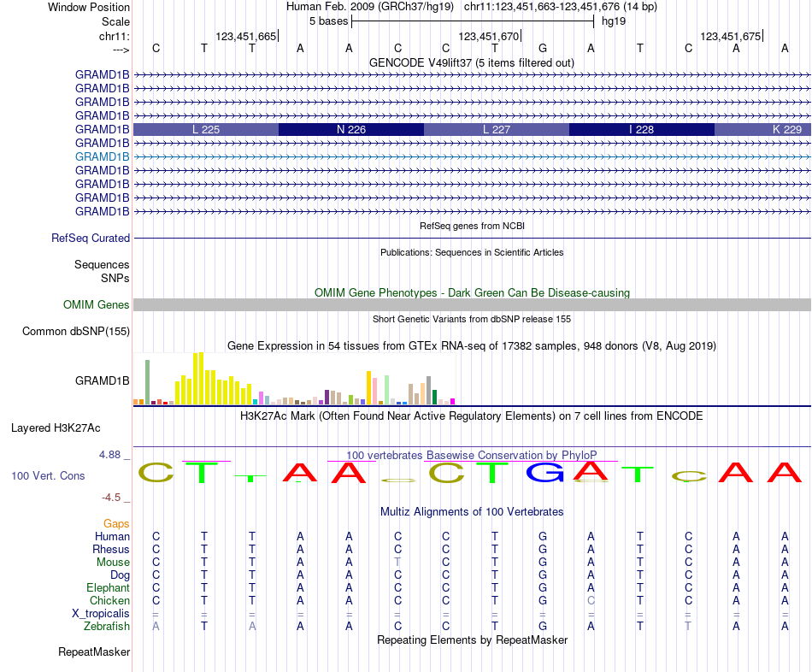Click the X_tropicalis species row label
This screenshot has height=672, width=812.
point(101,614)
